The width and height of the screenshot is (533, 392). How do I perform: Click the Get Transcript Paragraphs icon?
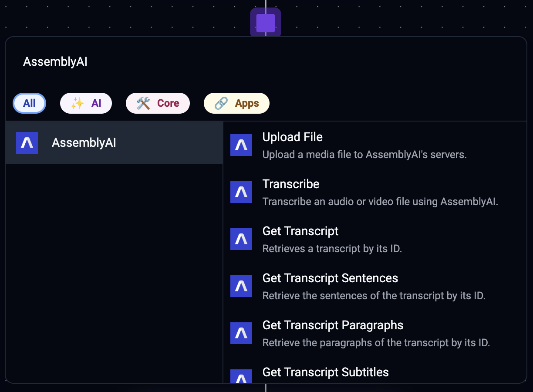(x=241, y=333)
